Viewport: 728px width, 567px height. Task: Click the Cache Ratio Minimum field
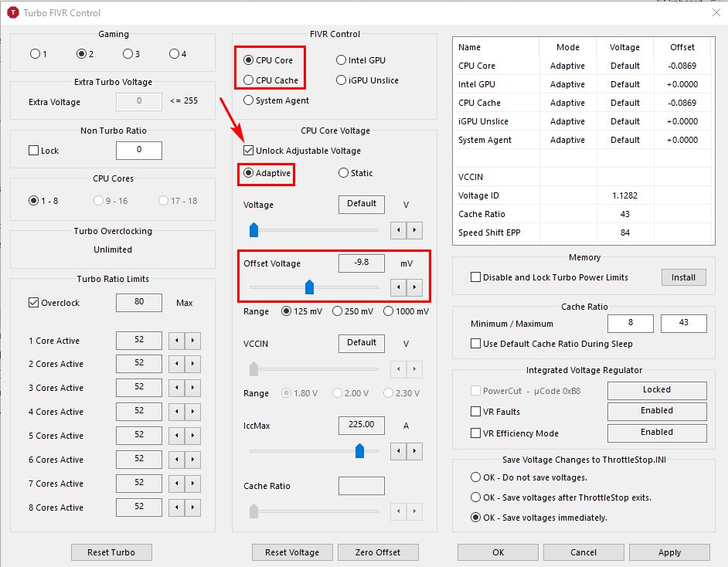click(631, 323)
